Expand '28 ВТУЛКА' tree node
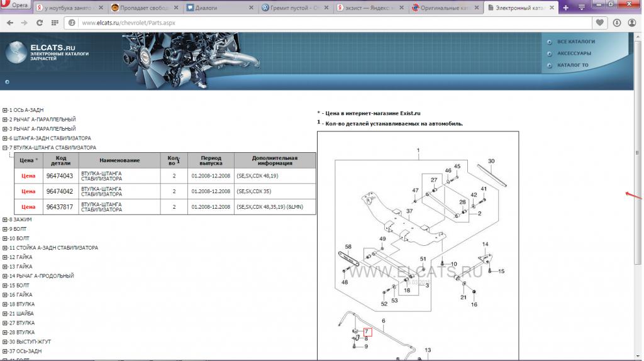 point(5,333)
